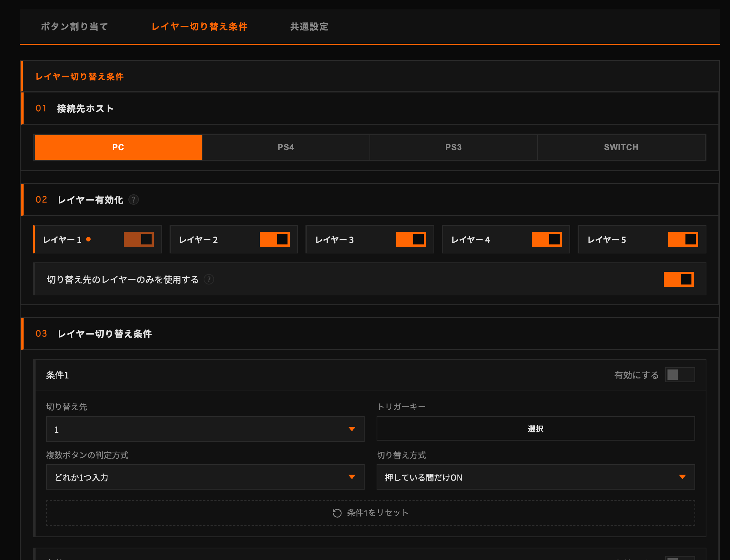Select PS3 host button

point(453,147)
